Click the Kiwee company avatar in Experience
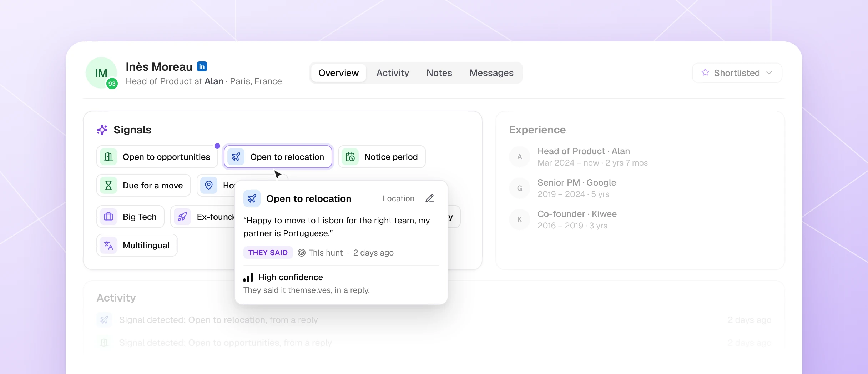868x374 pixels. coord(520,219)
